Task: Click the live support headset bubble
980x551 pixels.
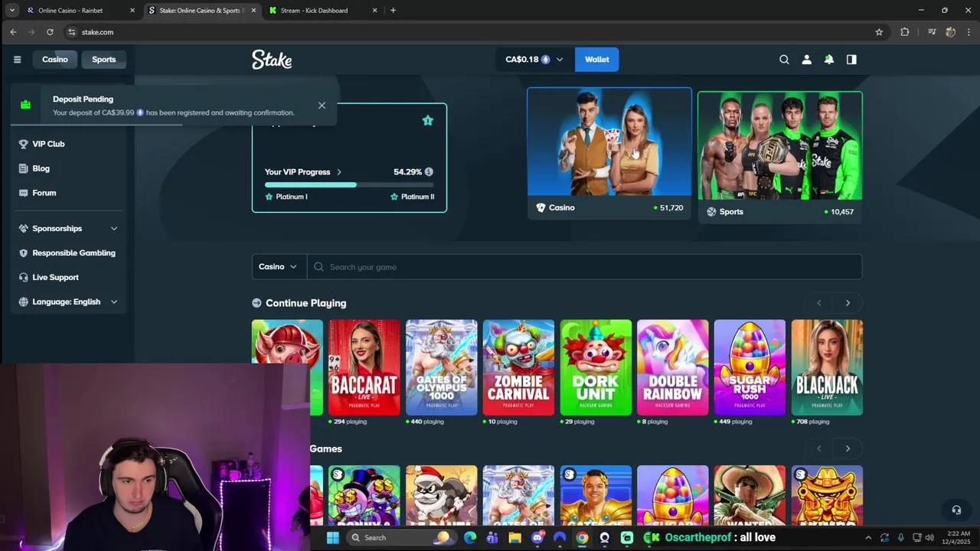Action: (x=956, y=510)
